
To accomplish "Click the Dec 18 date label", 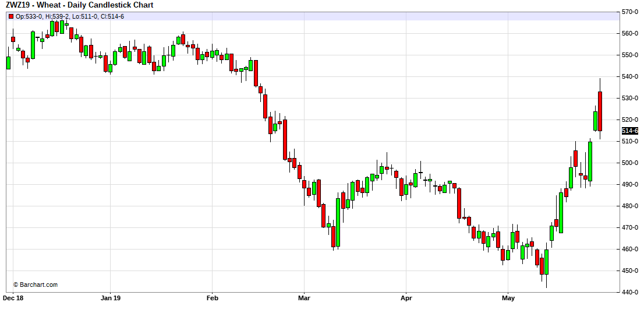I will (13, 298).
